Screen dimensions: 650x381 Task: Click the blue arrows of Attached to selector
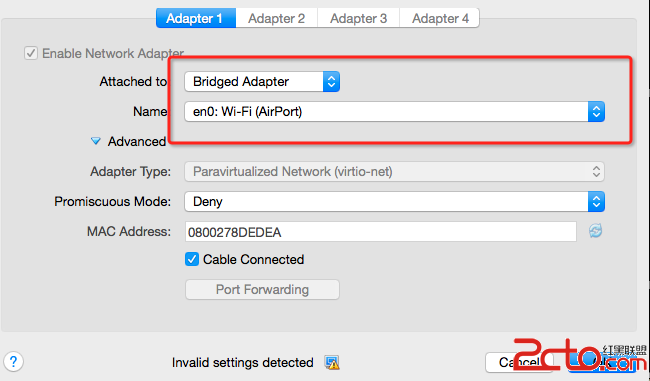pyautogui.click(x=331, y=81)
